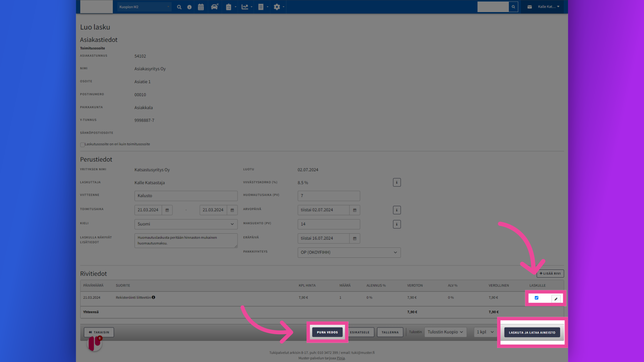The image size is (644, 362).
Task: Show info icon next to Rekisteröinti liitteetön
Action: pos(153,297)
